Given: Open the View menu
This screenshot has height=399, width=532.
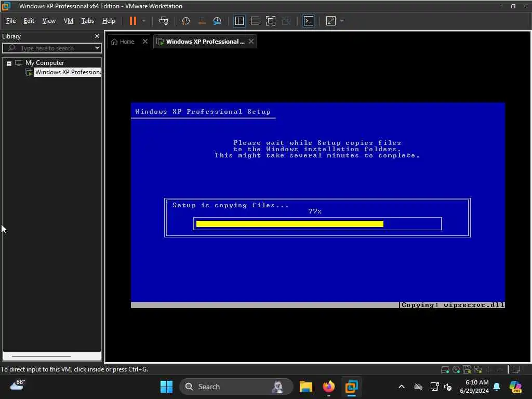Looking at the screenshot, I should click(x=49, y=21).
